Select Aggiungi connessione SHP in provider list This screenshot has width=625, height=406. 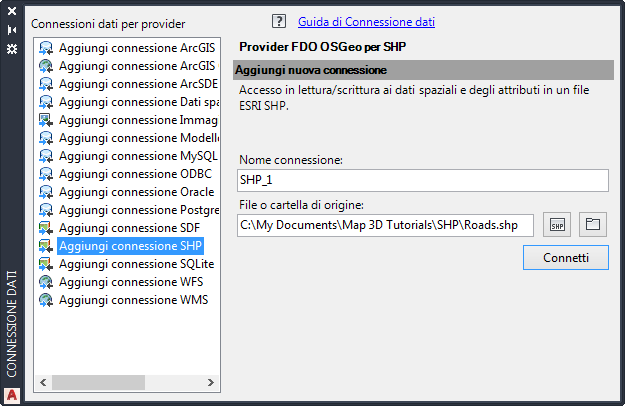130,246
